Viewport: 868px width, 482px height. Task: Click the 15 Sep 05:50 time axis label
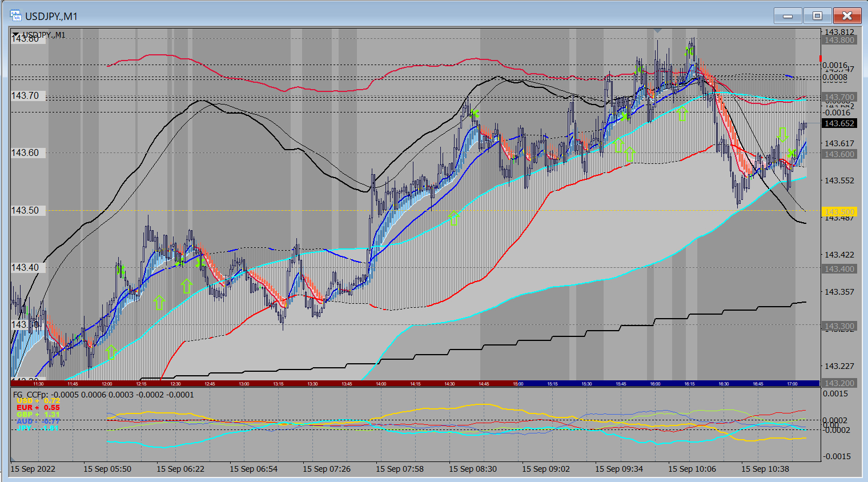(107, 469)
